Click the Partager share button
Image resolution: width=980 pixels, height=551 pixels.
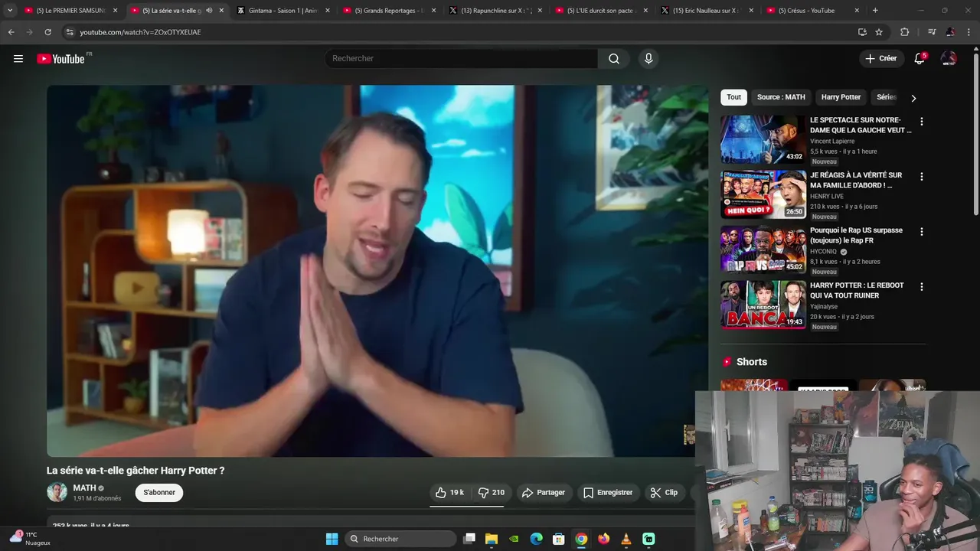click(x=544, y=493)
